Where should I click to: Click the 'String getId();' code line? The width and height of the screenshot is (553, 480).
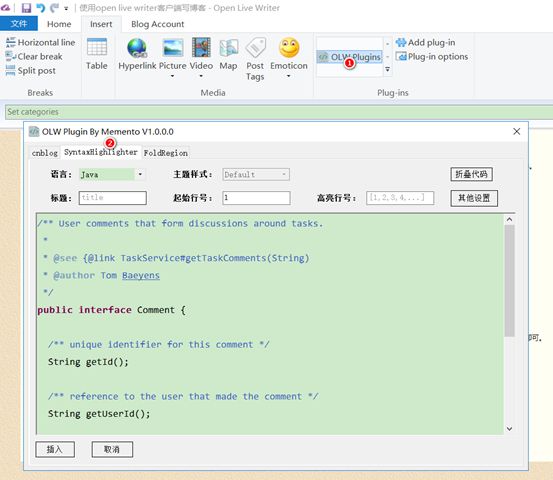coord(88,362)
